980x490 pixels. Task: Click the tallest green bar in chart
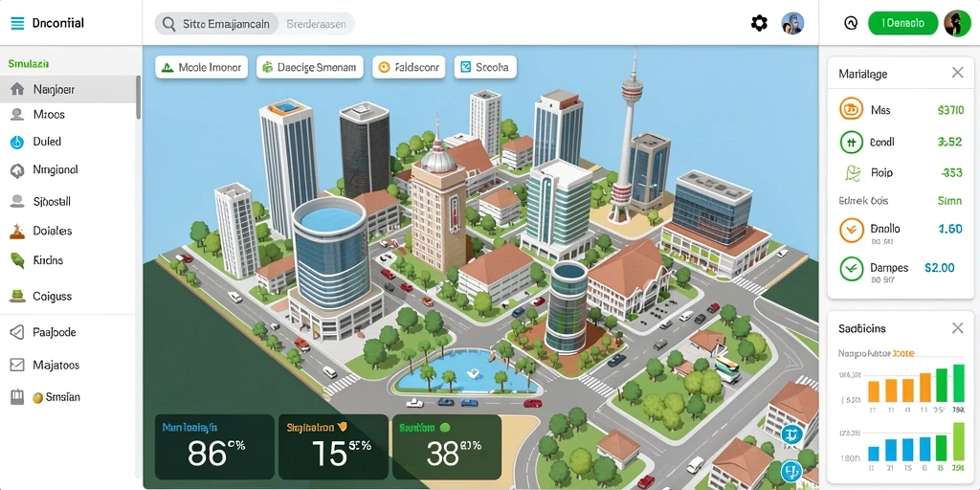[x=958, y=383]
